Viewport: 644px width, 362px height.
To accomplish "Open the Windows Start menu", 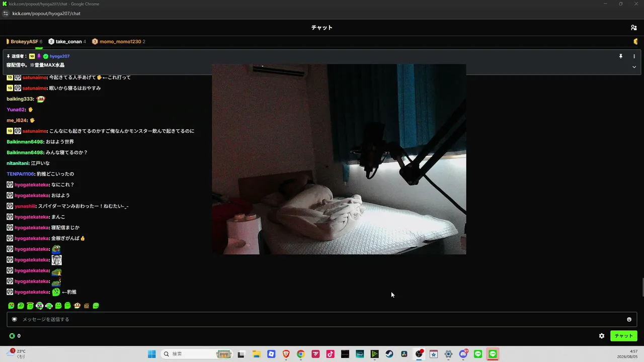I will 151,354.
